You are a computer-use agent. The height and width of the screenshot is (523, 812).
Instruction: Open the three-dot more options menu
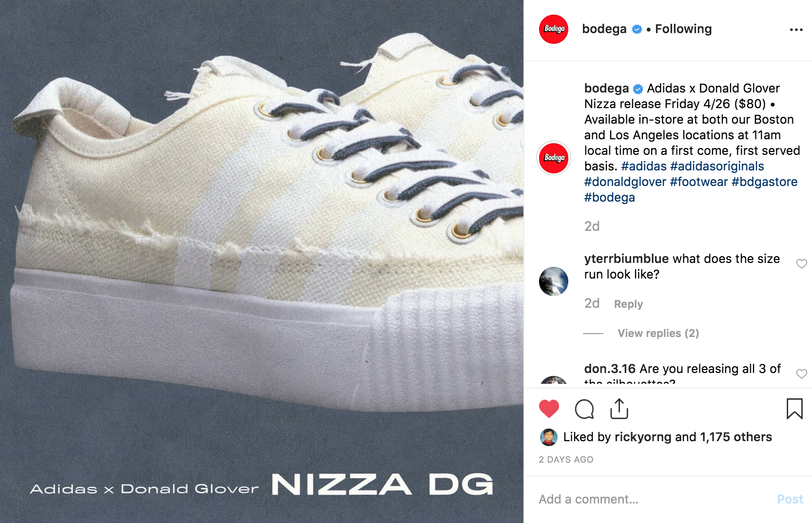796,30
